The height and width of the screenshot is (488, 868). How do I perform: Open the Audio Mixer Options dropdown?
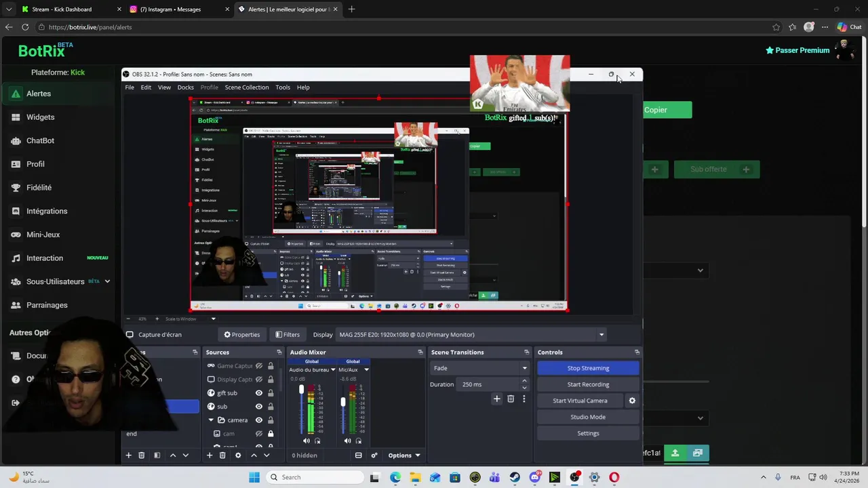(403, 455)
